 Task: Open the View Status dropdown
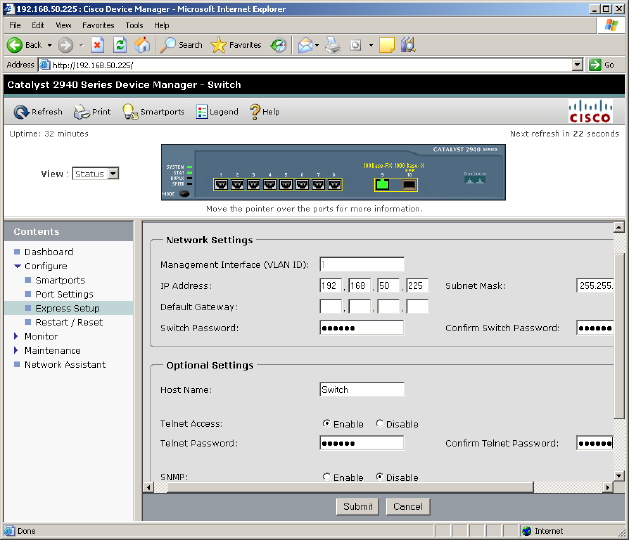pos(114,174)
